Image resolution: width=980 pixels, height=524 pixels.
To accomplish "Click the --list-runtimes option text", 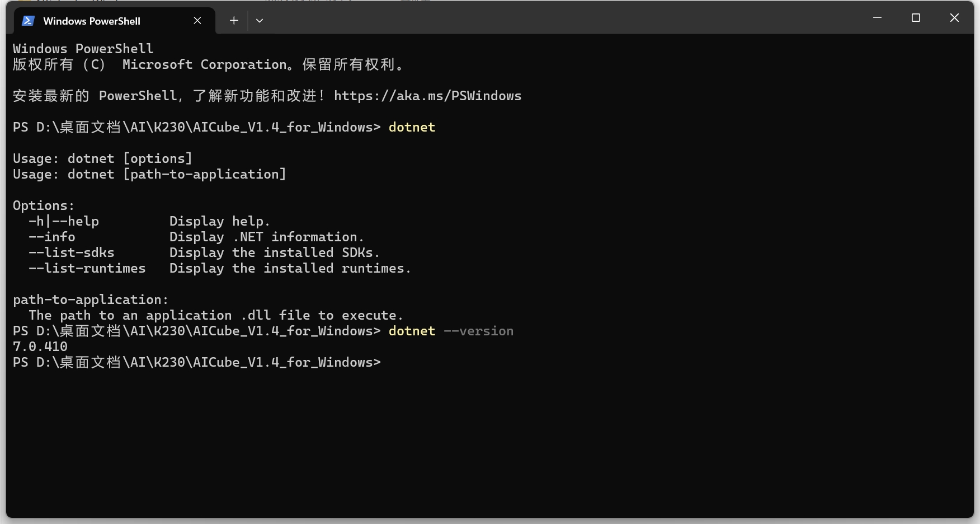I will pos(87,268).
